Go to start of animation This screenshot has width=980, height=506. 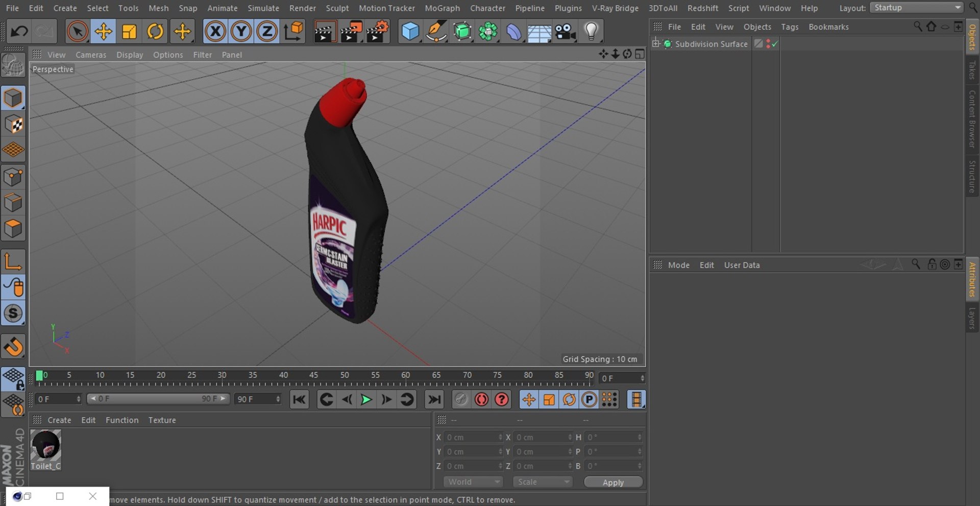click(299, 399)
